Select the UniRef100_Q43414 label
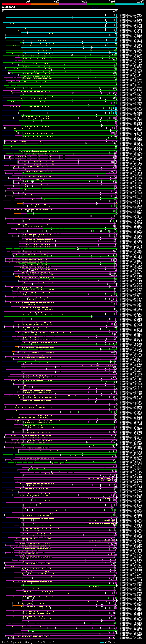The width and height of the screenshot is (146, 644). (x=131, y=32)
